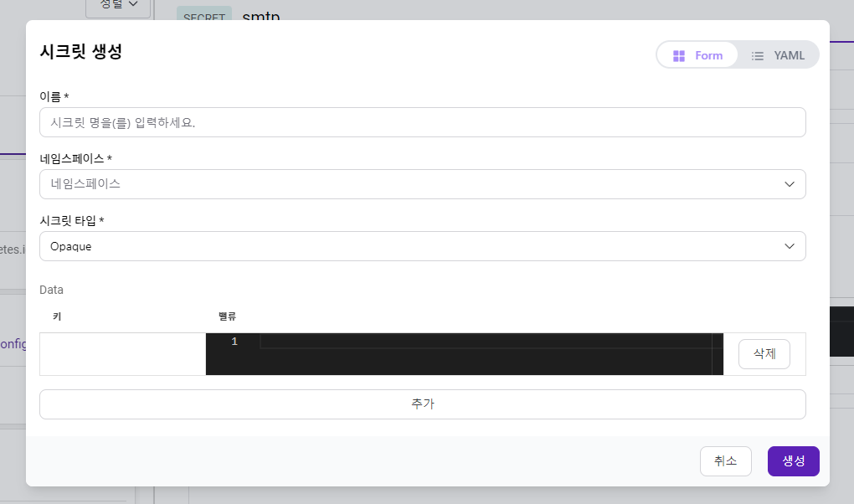Open the 네임스페이스 dropdown
This screenshot has height=504, width=854.
[422, 184]
